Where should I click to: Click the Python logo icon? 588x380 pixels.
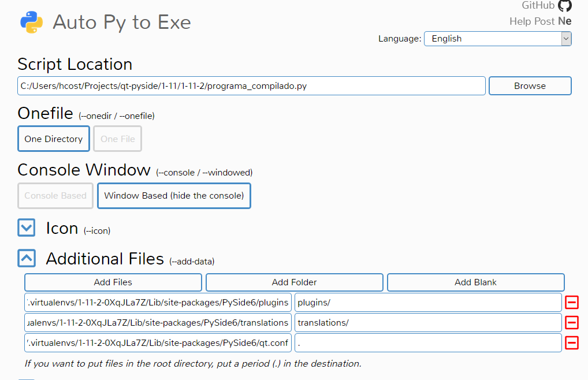click(32, 22)
